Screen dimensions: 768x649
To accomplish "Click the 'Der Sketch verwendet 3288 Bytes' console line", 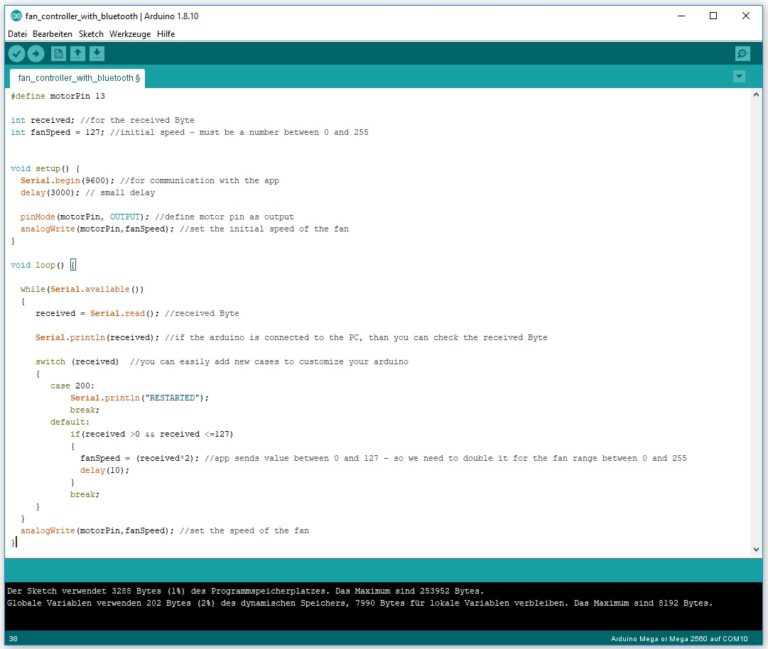I will click(245, 591).
